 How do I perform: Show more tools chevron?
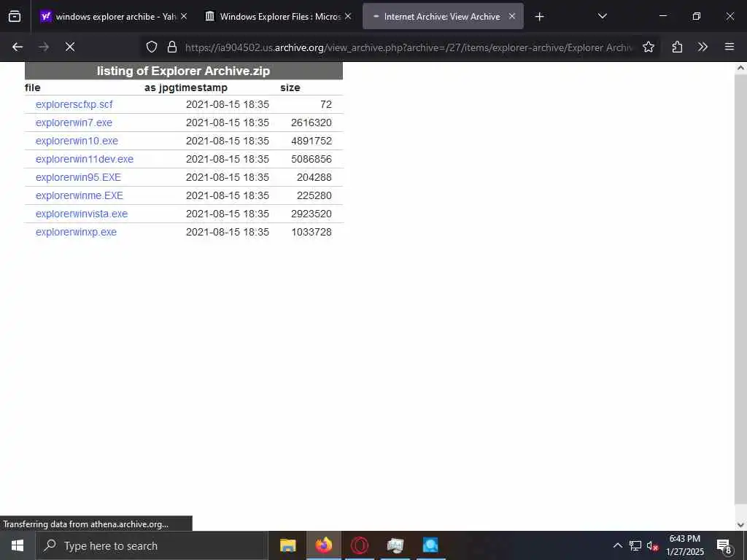pyautogui.click(x=703, y=47)
